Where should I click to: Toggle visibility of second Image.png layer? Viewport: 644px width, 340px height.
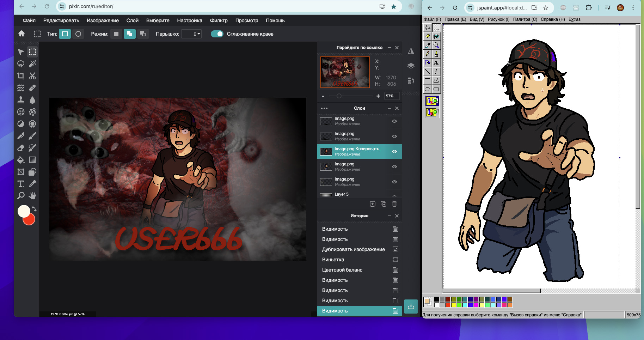pyautogui.click(x=394, y=136)
